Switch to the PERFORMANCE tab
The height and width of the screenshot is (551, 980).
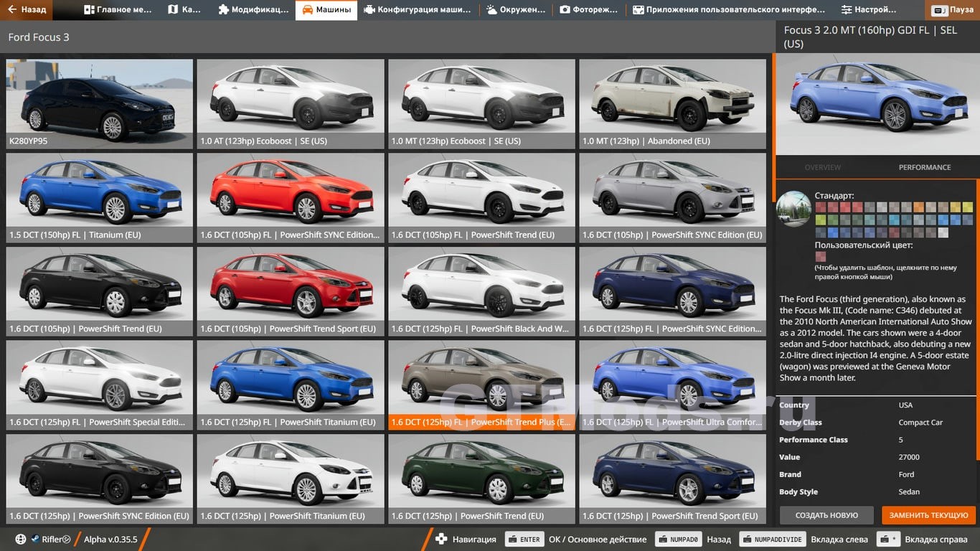(x=925, y=167)
